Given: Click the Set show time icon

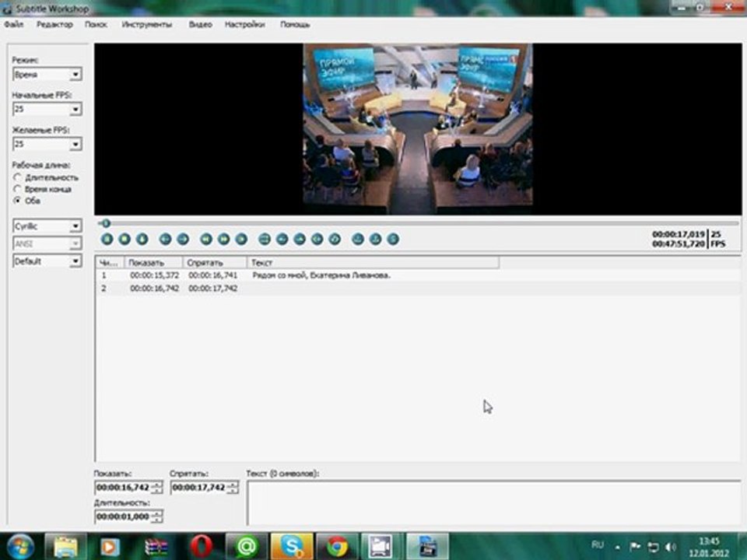Looking at the screenshot, I should (282, 239).
